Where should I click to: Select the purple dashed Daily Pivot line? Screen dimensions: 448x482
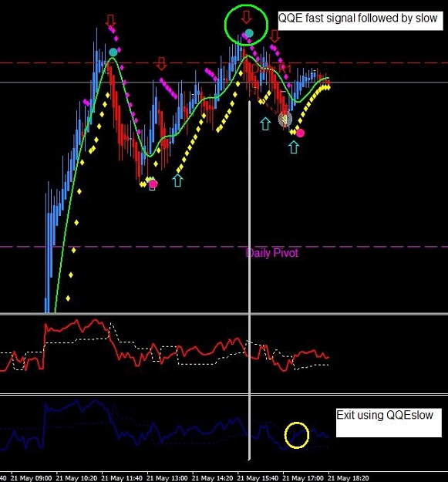pos(224,247)
